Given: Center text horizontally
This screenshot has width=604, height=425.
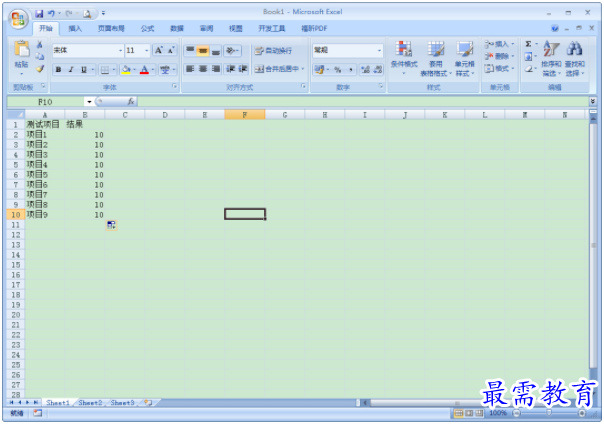Looking at the screenshot, I should [x=203, y=69].
